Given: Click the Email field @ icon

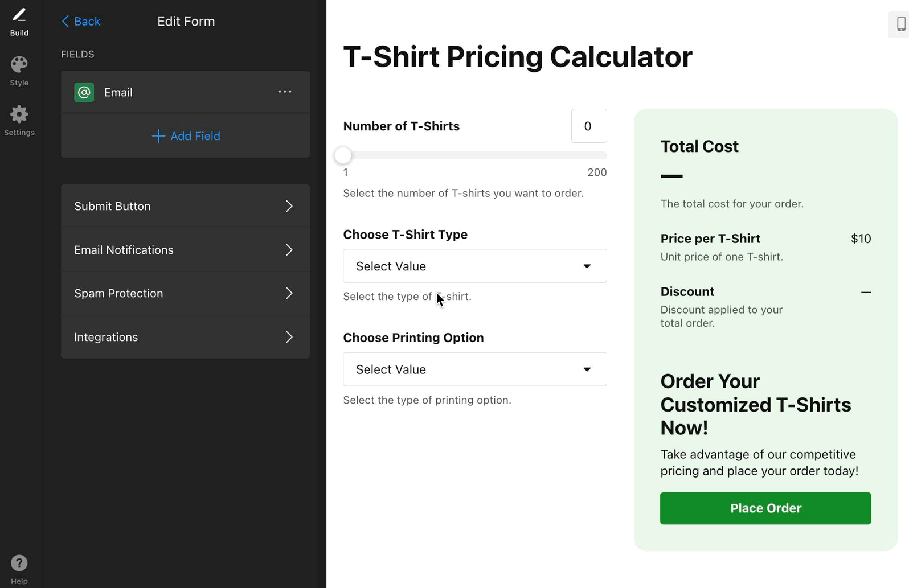Looking at the screenshot, I should click(x=84, y=92).
